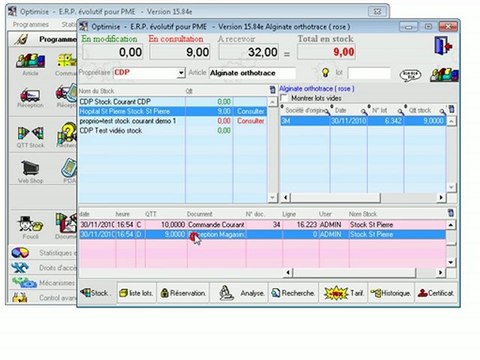Switch to the Réservation tab

[183, 293]
